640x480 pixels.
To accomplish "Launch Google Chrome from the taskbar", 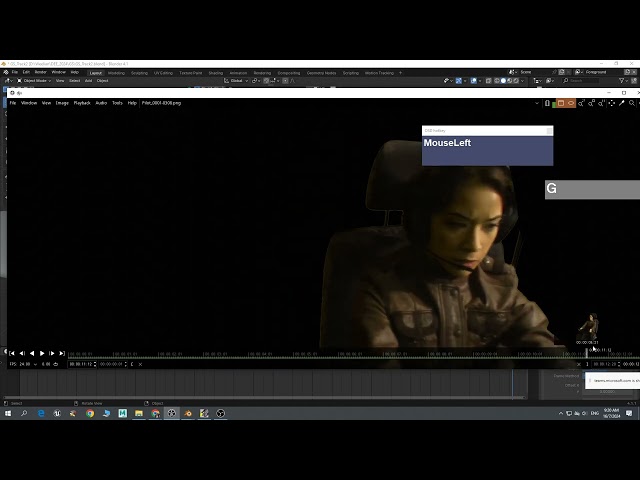I will 90,413.
